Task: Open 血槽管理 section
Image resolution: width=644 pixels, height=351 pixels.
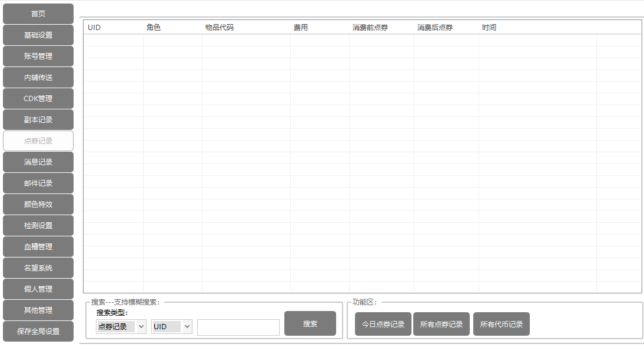Action: (x=38, y=247)
